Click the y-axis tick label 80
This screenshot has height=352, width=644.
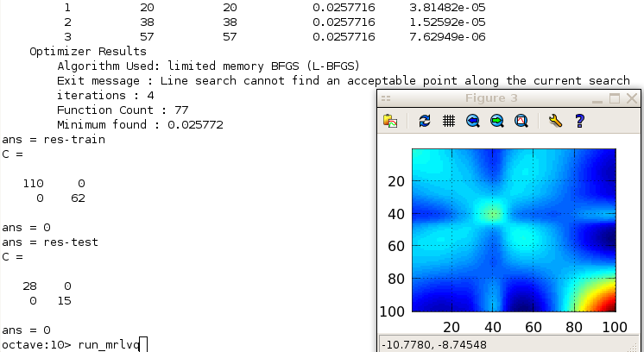pos(397,280)
